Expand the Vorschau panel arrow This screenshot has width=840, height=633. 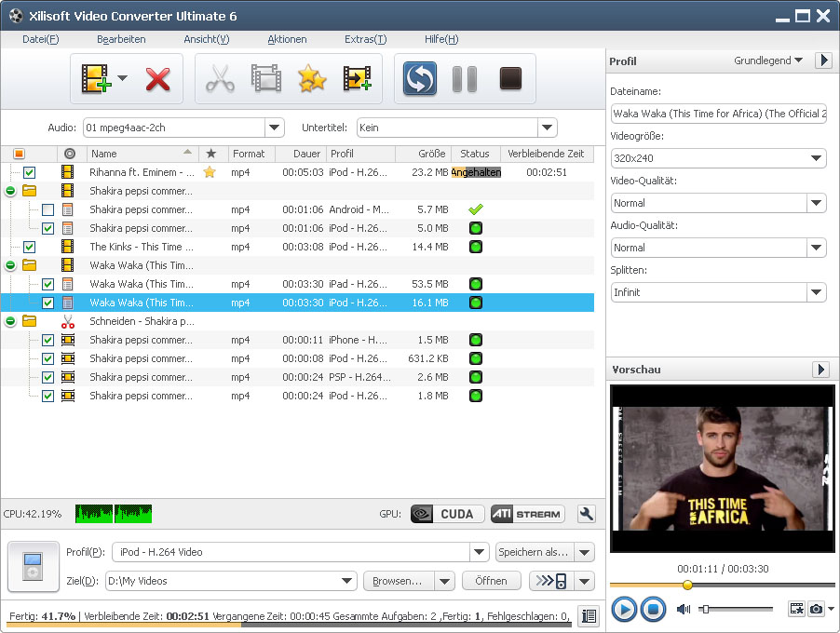(820, 369)
